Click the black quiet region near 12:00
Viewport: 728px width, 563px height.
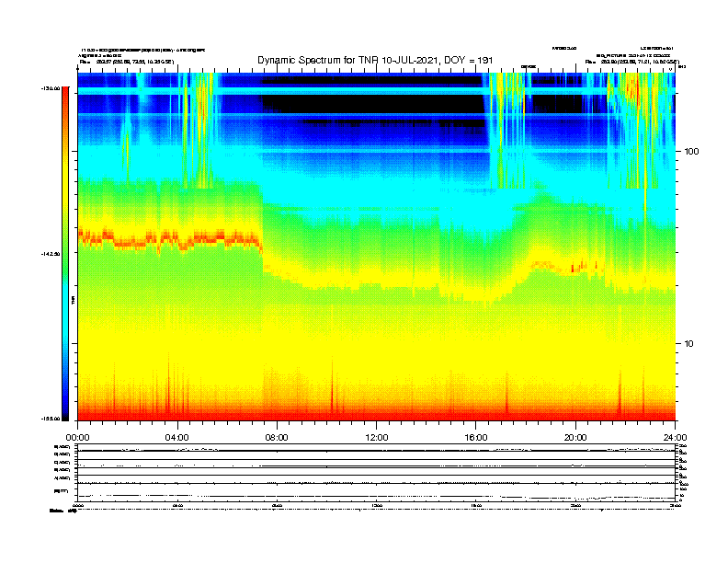coord(374,104)
